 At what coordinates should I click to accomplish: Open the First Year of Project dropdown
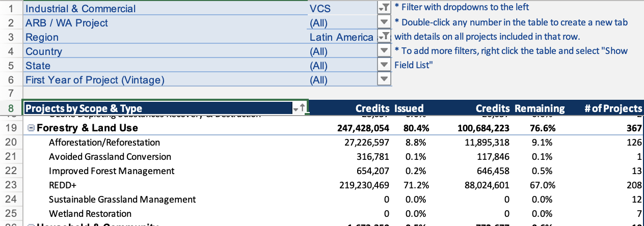coord(384,79)
